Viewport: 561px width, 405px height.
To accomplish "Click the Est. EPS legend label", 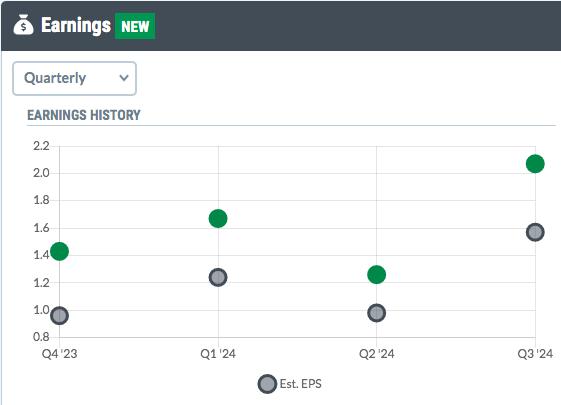I will point(301,384).
